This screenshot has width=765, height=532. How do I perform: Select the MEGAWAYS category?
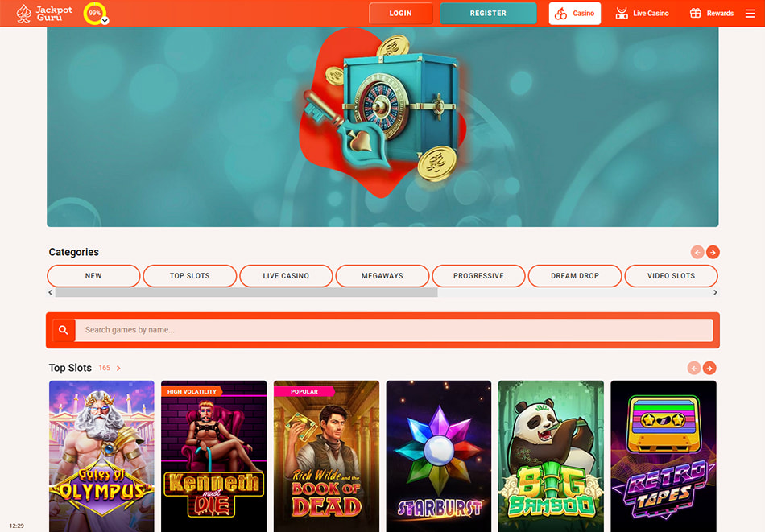pos(382,276)
